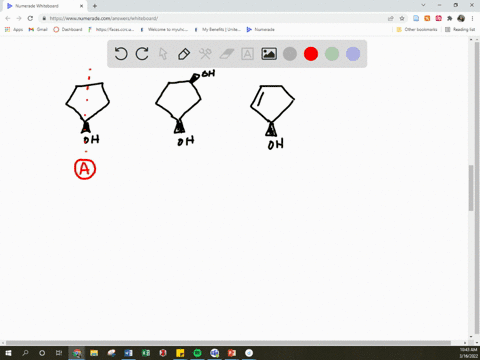Reload the Numerade whiteboard page

coord(30,18)
